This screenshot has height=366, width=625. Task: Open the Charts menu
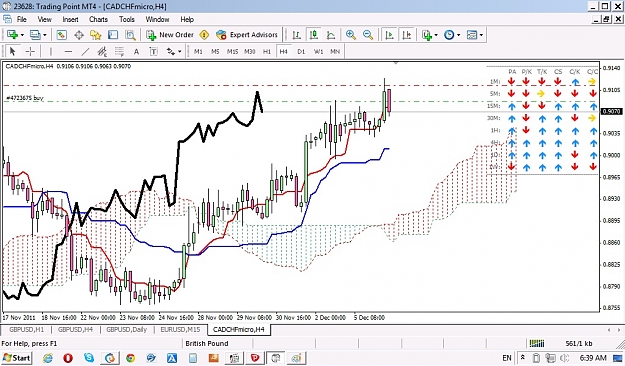[x=98, y=19]
